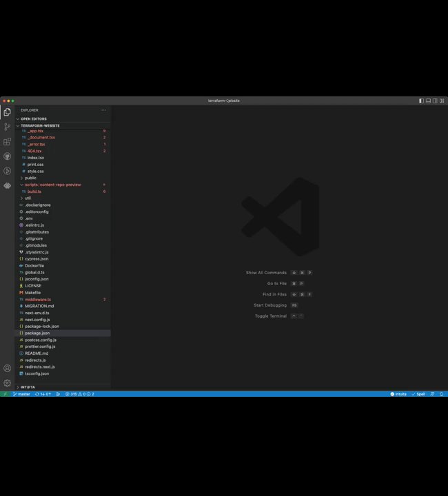Open next-env.d.ts file
This screenshot has height=496, width=448.
63,313
